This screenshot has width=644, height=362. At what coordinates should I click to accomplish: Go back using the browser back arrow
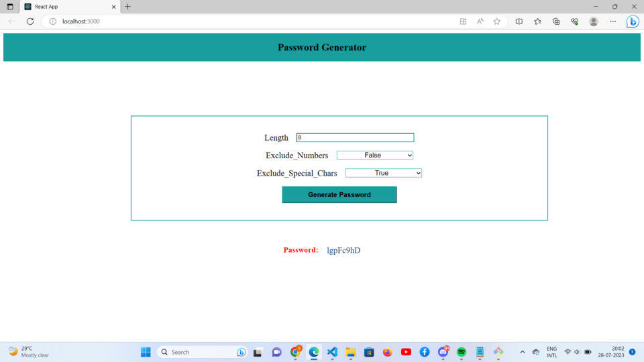[11, 21]
